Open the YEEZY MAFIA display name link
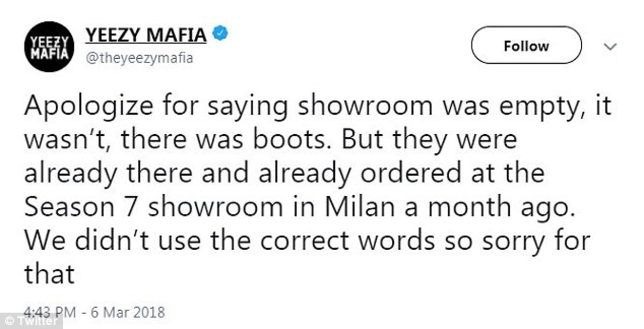 coord(146,34)
